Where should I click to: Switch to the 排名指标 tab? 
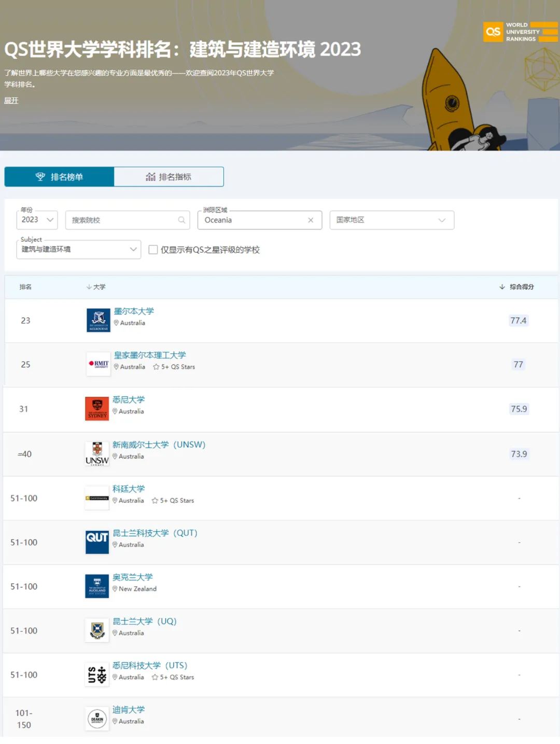tap(169, 177)
